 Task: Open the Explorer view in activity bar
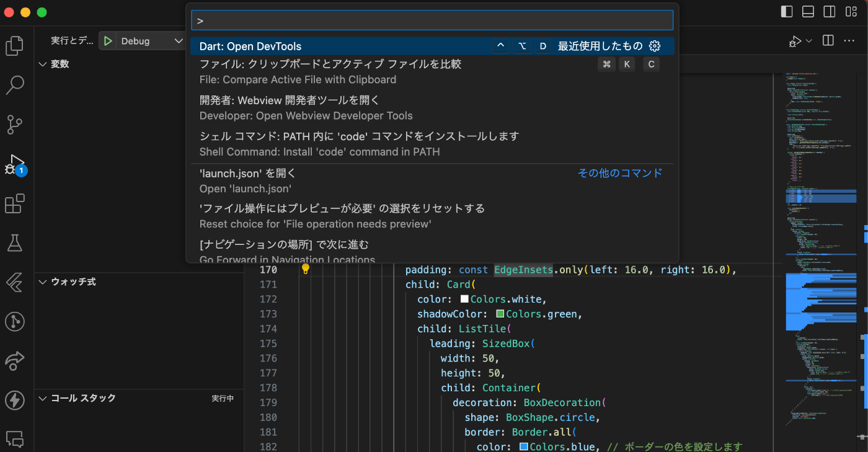click(15, 46)
